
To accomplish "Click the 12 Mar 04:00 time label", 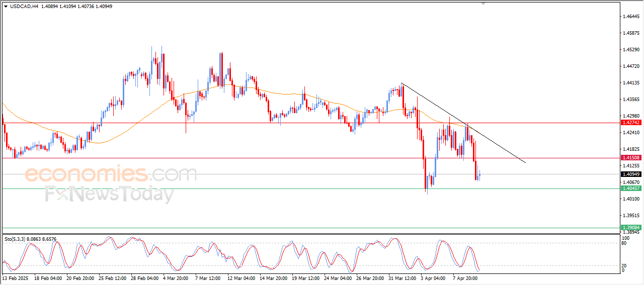I will (x=241, y=277).
